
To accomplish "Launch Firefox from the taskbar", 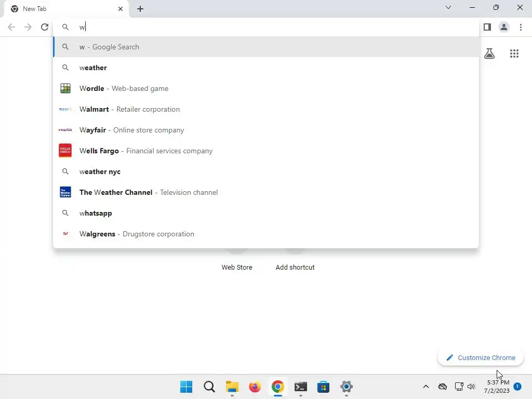I will coord(255,387).
